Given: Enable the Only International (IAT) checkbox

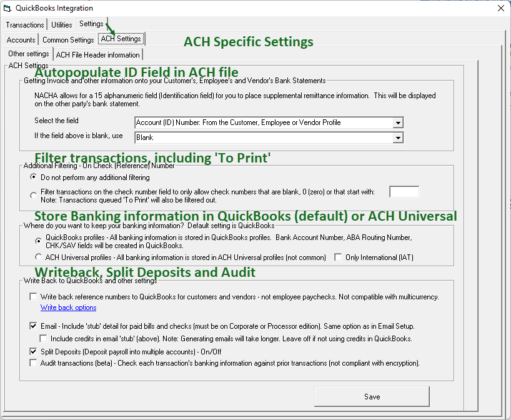Looking at the screenshot, I should (338, 257).
